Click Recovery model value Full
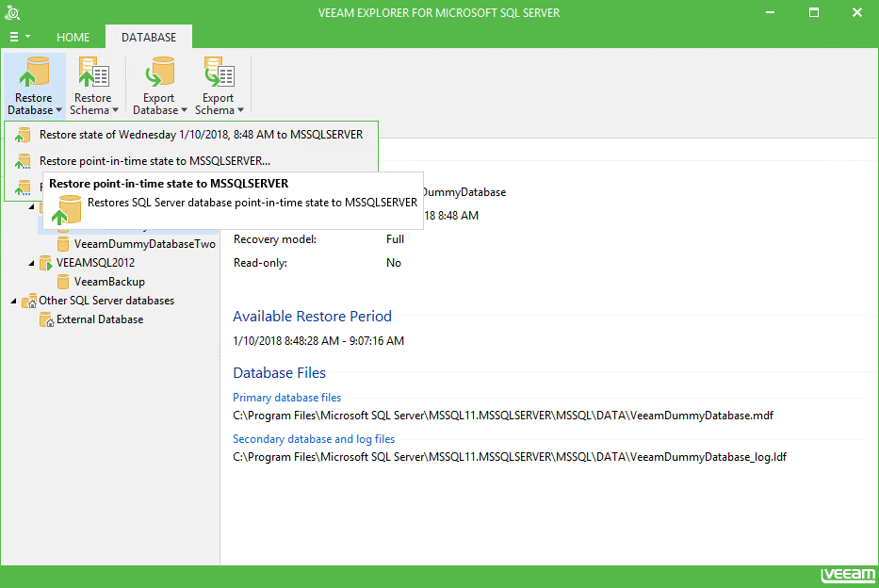This screenshot has height=588, width=879. [x=395, y=239]
